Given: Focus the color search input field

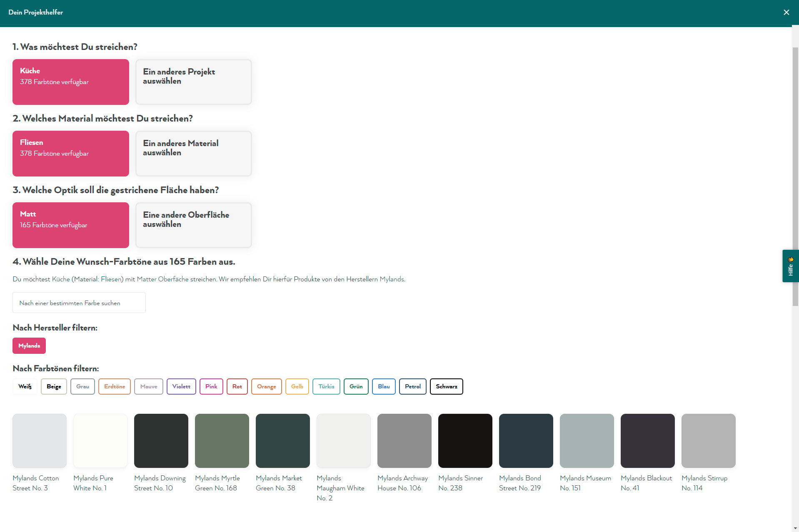Looking at the screenshot, I should (79, 303).
